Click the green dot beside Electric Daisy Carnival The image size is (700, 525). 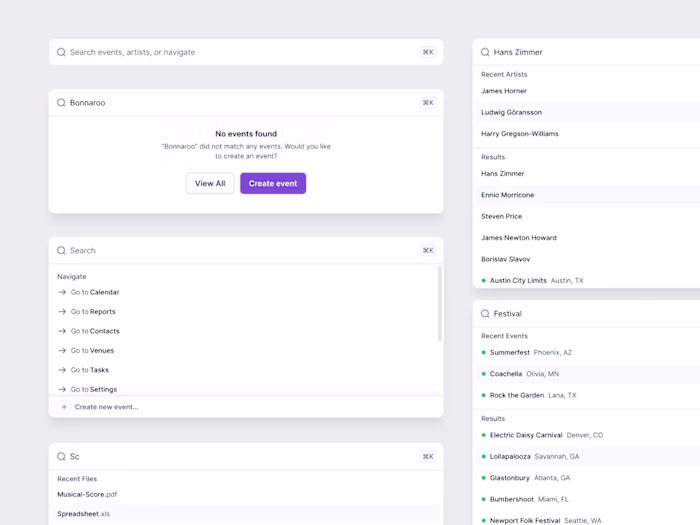(483, 435)
